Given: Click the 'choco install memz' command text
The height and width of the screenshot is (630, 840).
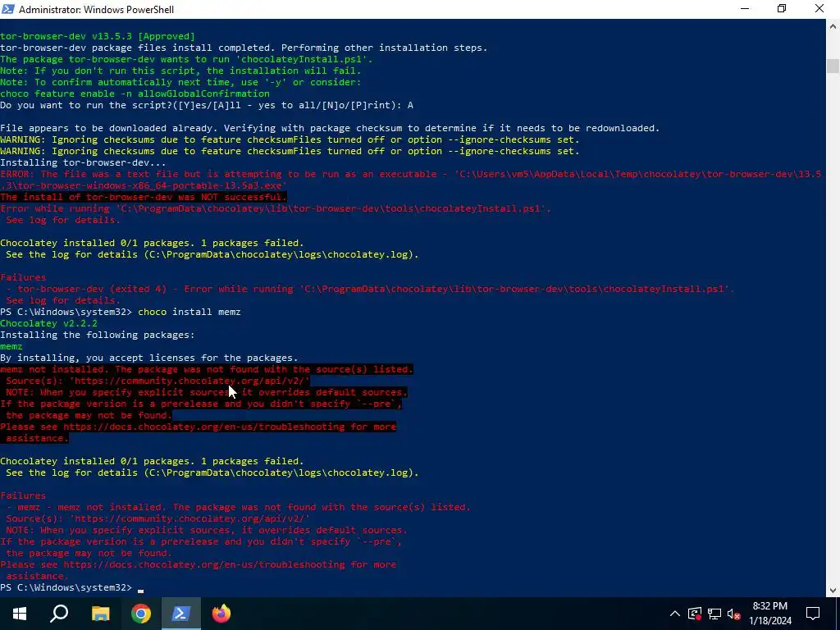Looking at the screenshot, I should tap(189, 312).
